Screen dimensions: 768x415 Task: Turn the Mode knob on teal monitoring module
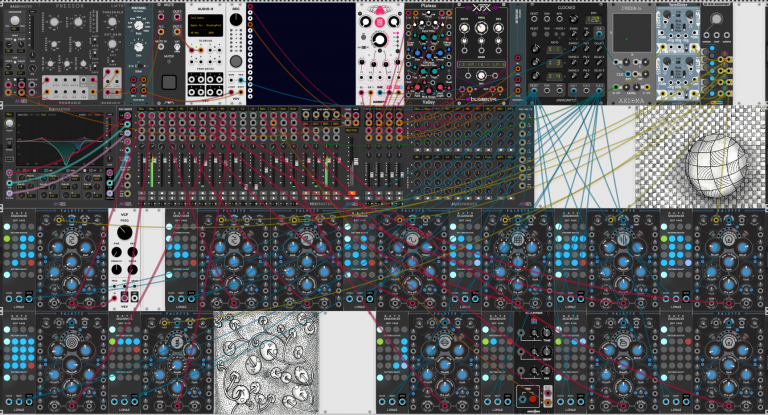click(139, 25)
